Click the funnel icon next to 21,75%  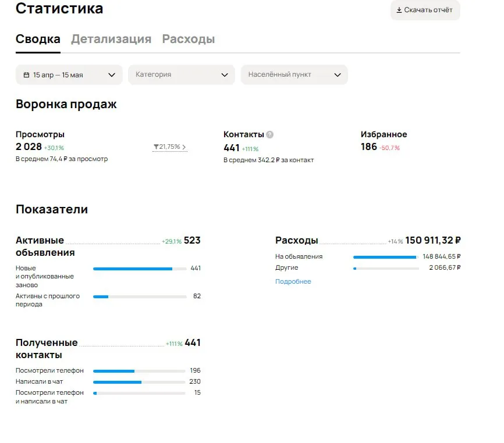tap(156, 147)
